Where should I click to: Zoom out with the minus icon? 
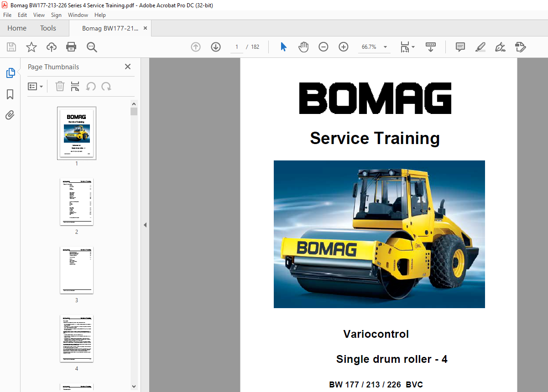pyautogui.click(x=324, y=47)
